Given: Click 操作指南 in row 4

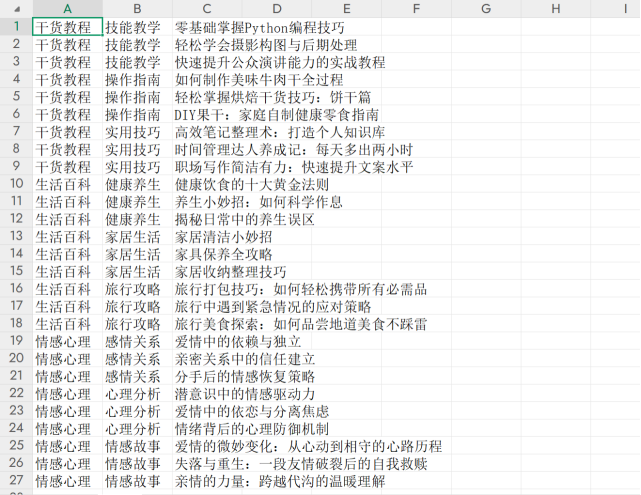Looking at the screenshot, I should pos(133,80).
